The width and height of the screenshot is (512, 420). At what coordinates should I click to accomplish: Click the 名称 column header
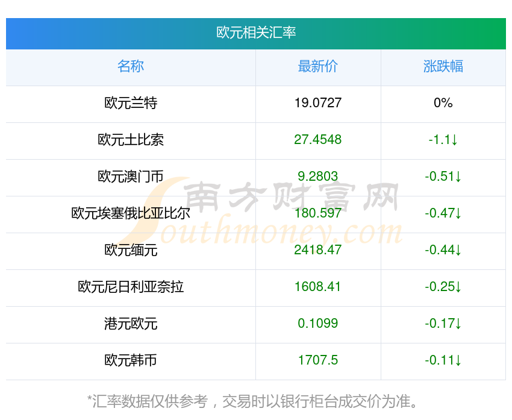[x=131, y=67]
